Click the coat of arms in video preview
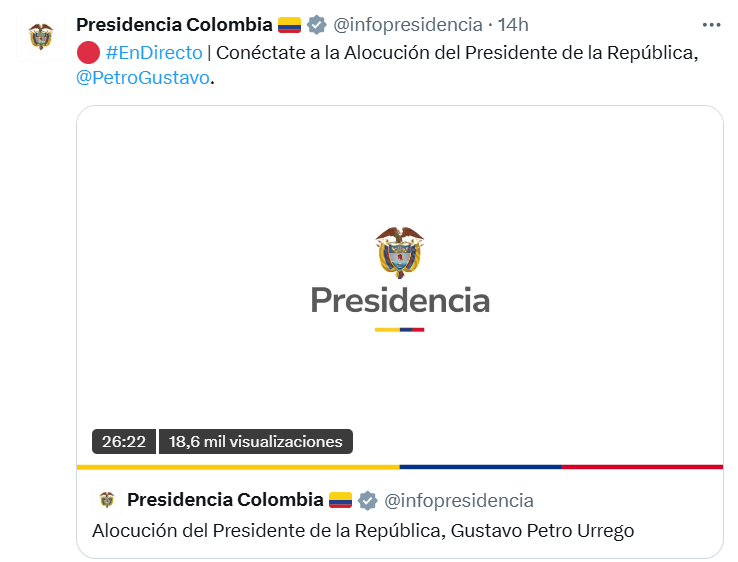The image size is (738, 562). click(x=399, y=251)
